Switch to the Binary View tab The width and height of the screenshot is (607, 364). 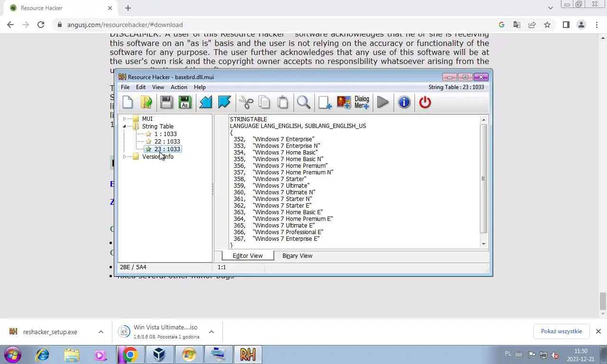(297, 256)
